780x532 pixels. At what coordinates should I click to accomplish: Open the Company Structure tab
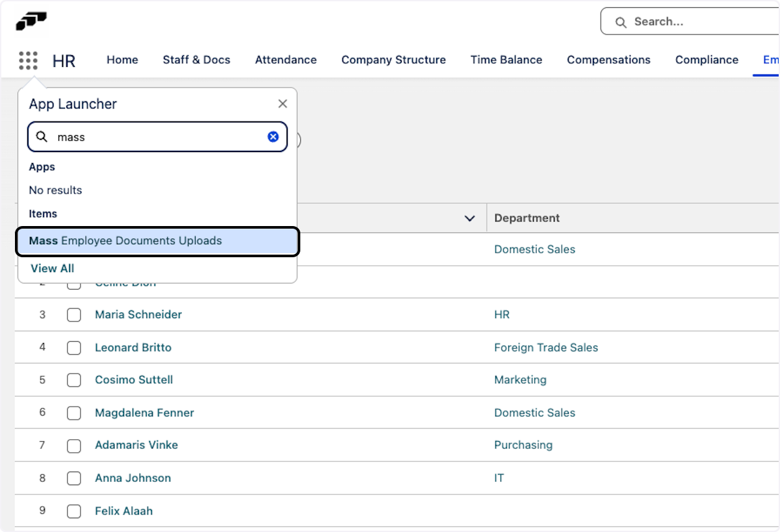(x=393, y=60)
